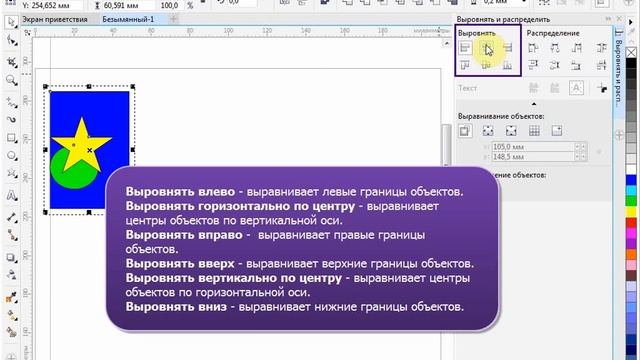Viewport: 640px width, 360px height.
Task: Toggle use object outline option
Action: point(602,88)
